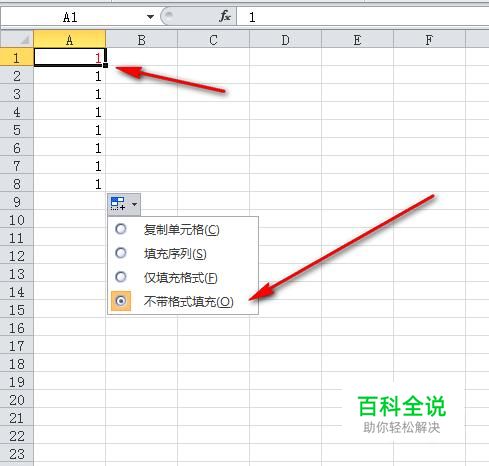Click cell A8 containing 1
The image size is (489, 466).
70,184
